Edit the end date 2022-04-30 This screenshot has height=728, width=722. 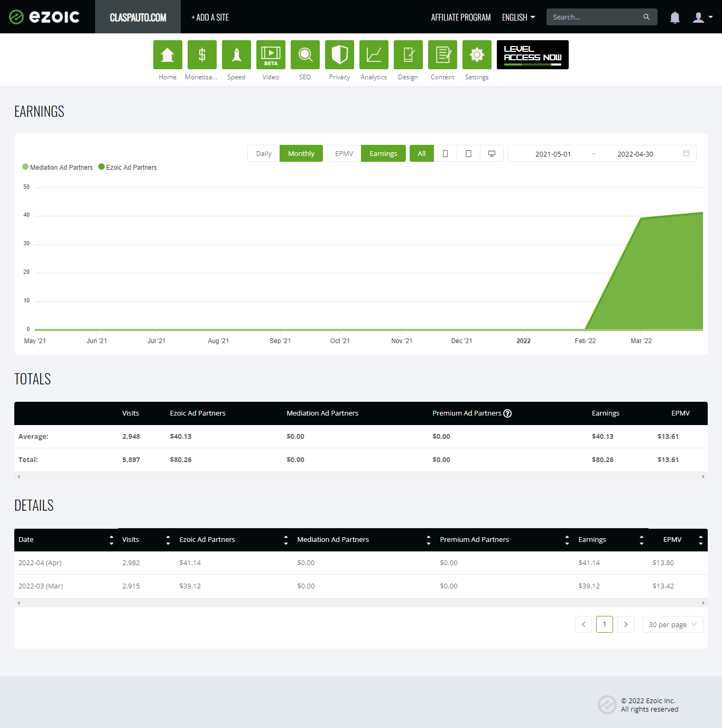coord(635,154)
